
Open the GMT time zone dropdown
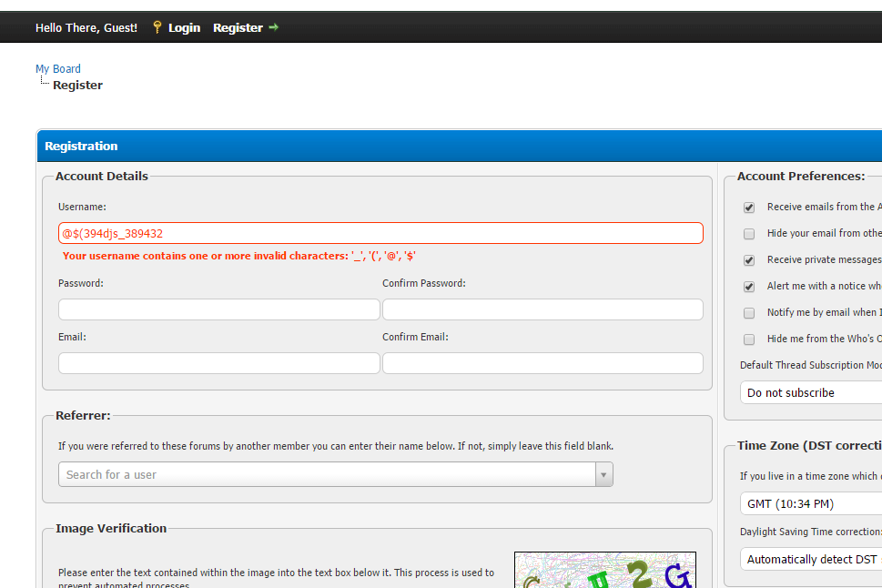coord(812,503)
